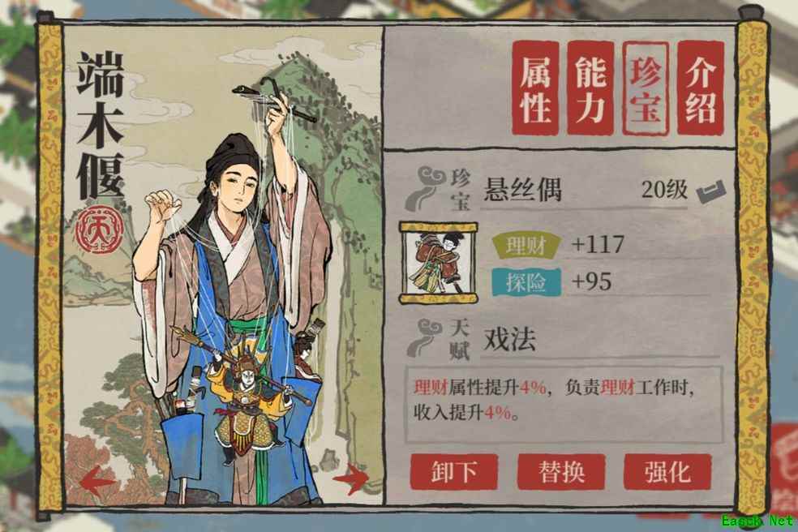Click the cloud icon beside 珍宝
The height and width of the screenshot is (532, 798).
coord(424,189)
